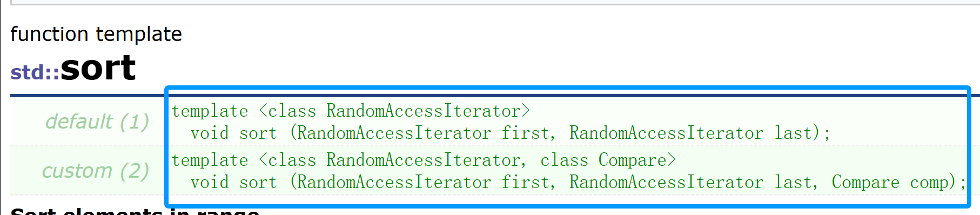This screenshot has width=980, height=215.
Task: Click 'void sort' in the default prototype
Action: (x=233, y=133)
